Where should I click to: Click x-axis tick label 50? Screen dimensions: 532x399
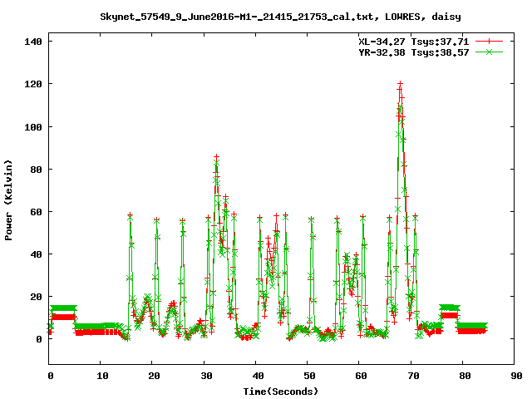click(x=309, y=376)
